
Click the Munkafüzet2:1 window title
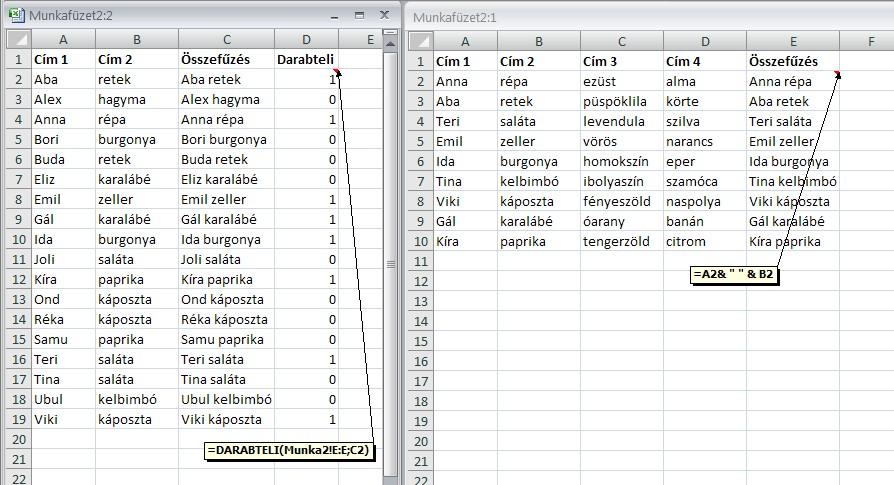pyautogui.click(x=454, y=18)
